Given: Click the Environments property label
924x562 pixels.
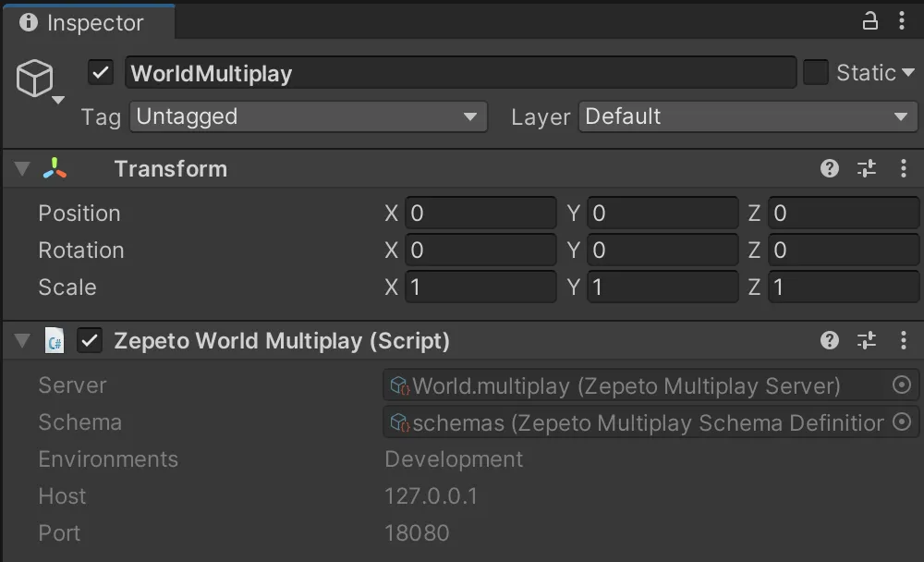Looking at the screenshot, I should (108, 458).
